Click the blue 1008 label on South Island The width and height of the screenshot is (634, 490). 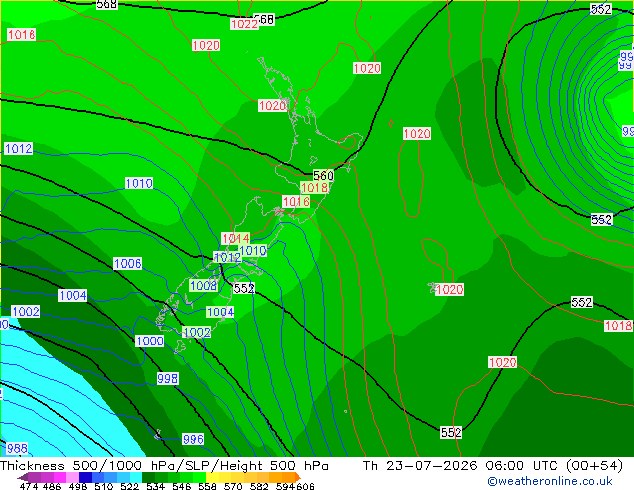203,286
